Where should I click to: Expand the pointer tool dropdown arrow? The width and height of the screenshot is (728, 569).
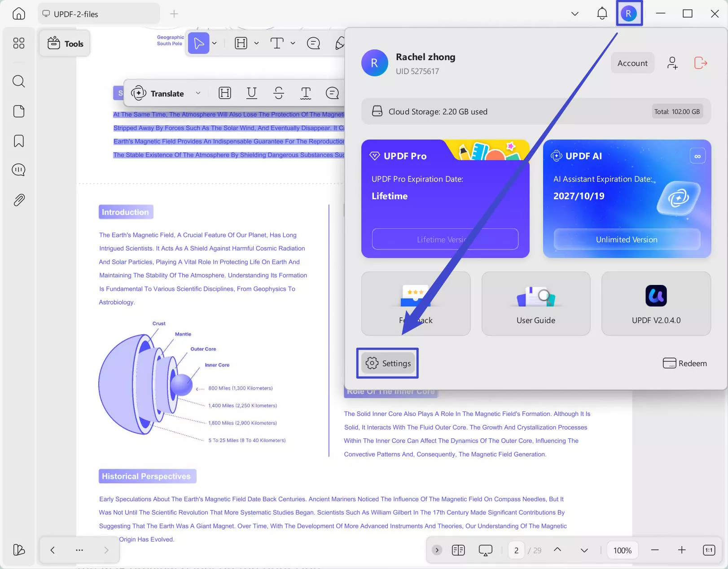click(215, 43)
